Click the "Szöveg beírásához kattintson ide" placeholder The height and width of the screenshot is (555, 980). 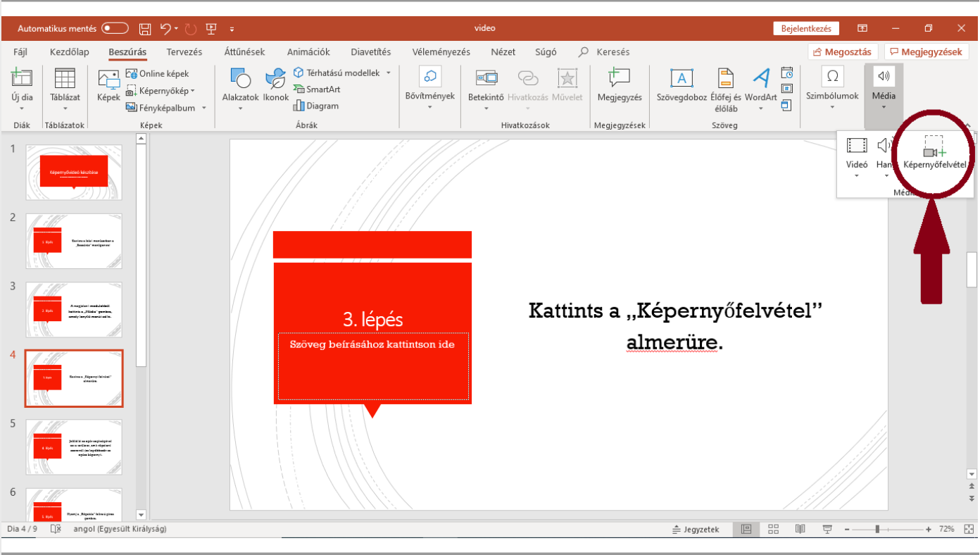[372, 344]
